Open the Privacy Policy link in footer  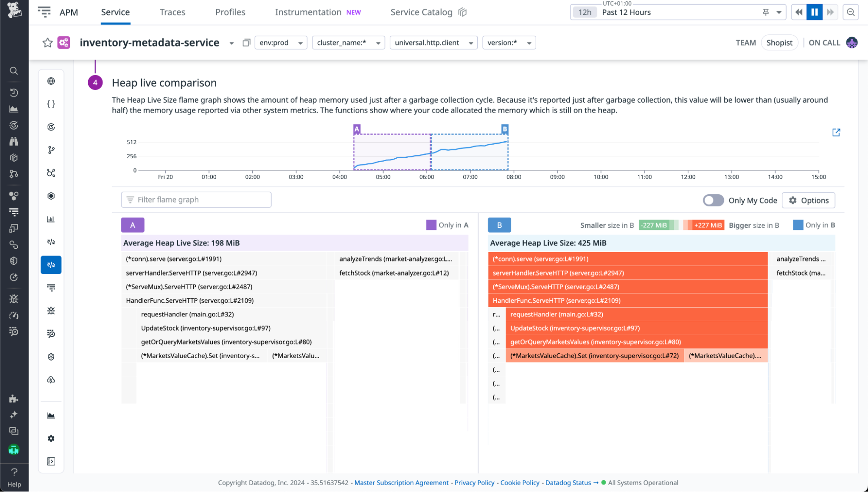474,482
